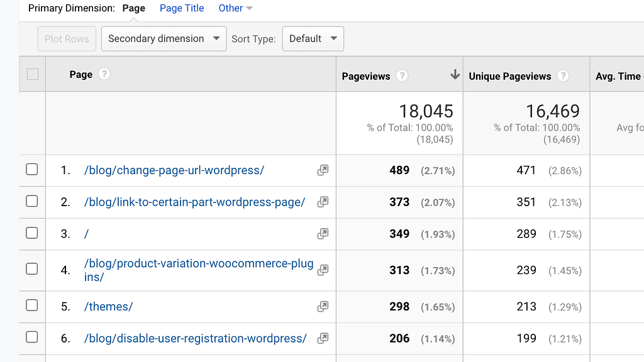Click external link icon for link-to-certain-part-wordpress-page row
This screenshot has height=362, width=644.
tap(323, 202)
